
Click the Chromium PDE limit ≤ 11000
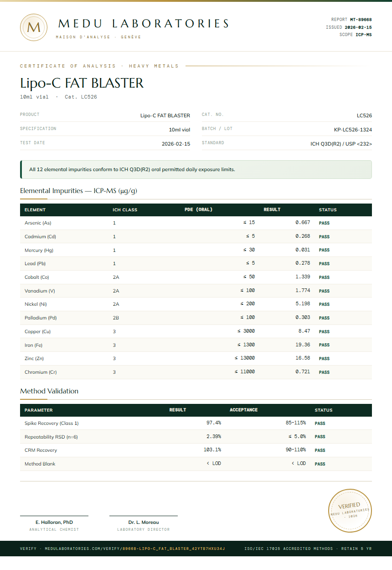[x=245, y=372]
